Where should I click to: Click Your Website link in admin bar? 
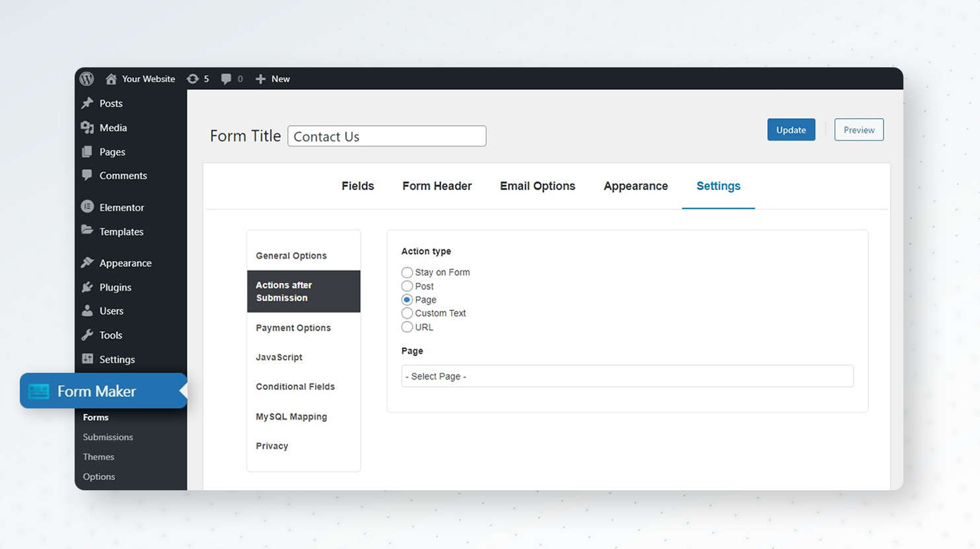(149, 79)
